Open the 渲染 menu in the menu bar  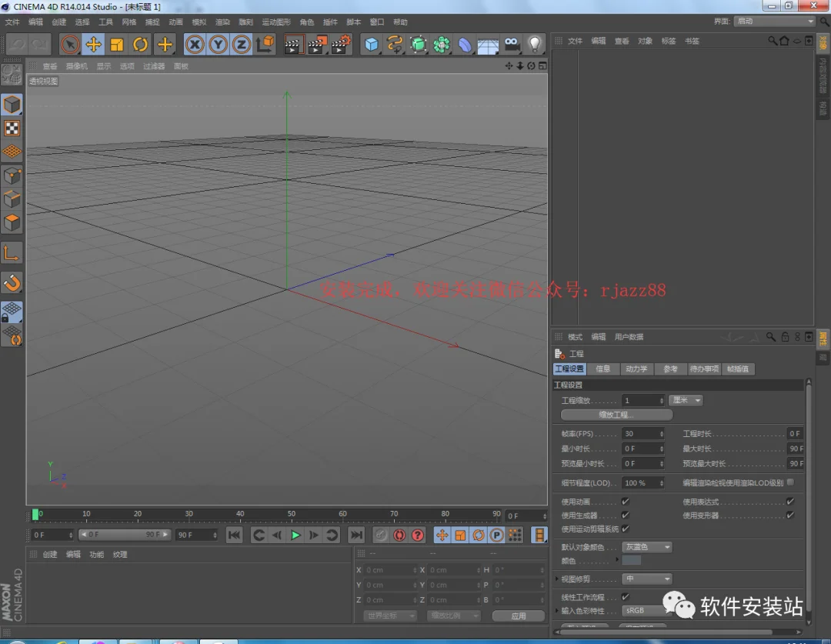click(222, 22)
